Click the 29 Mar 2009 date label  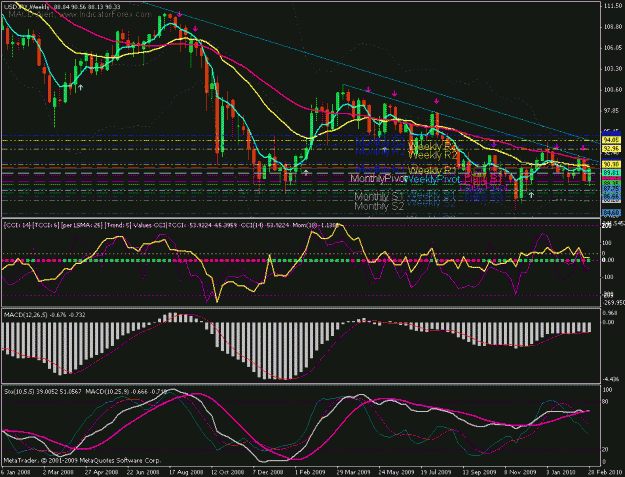[x=353, y=472]
